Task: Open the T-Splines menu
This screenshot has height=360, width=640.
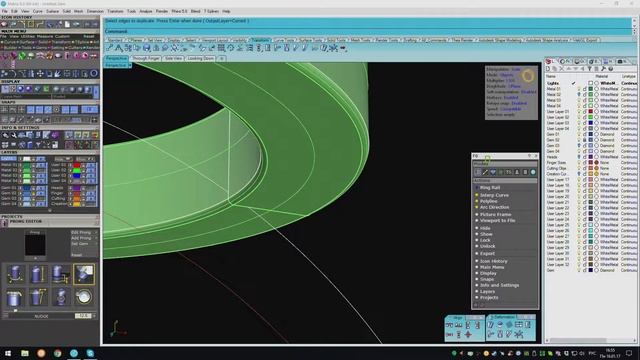Action: pos(211,11)
